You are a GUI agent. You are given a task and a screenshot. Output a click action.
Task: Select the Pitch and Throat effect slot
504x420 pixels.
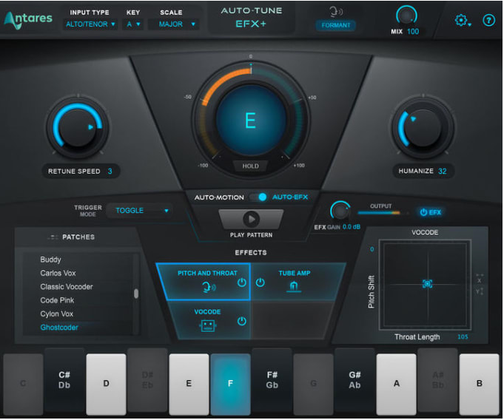[204, 282]
